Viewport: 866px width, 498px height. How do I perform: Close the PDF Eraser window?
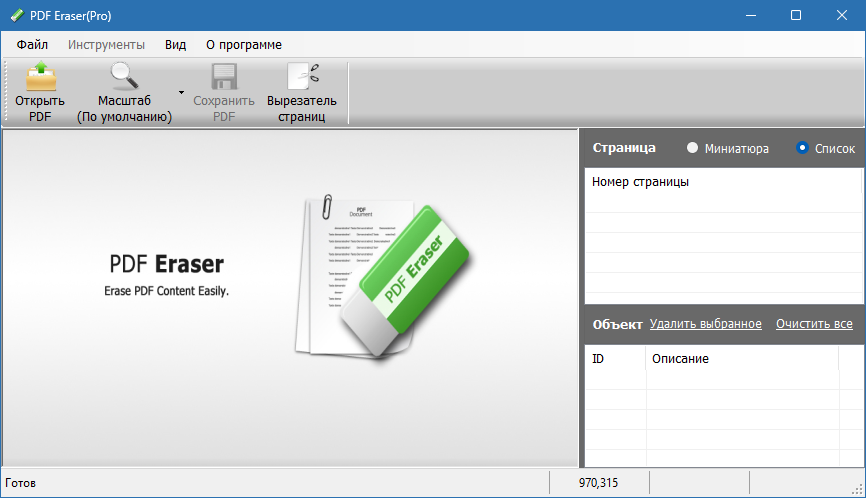tap(842, 15)
